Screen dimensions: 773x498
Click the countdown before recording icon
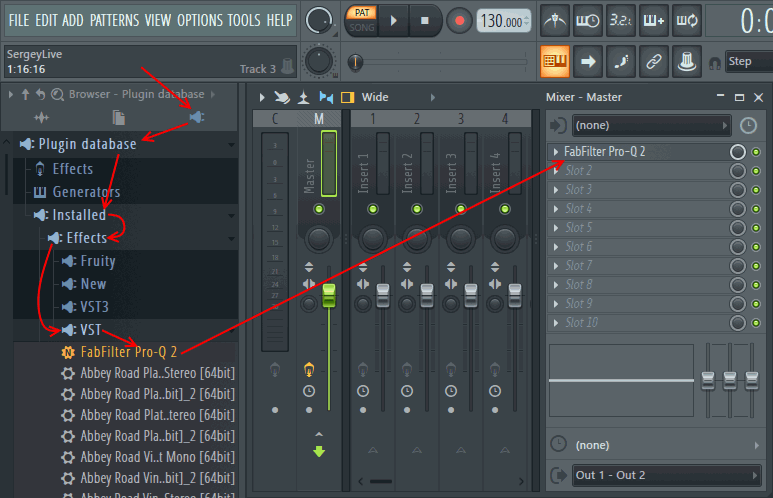tap(621, 20)
